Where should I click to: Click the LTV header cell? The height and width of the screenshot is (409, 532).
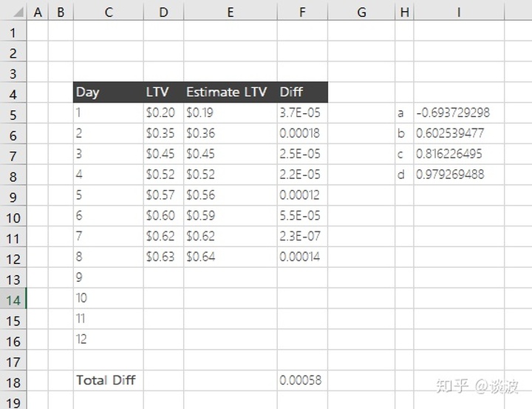pyautogui.click(x=163, y=92)
